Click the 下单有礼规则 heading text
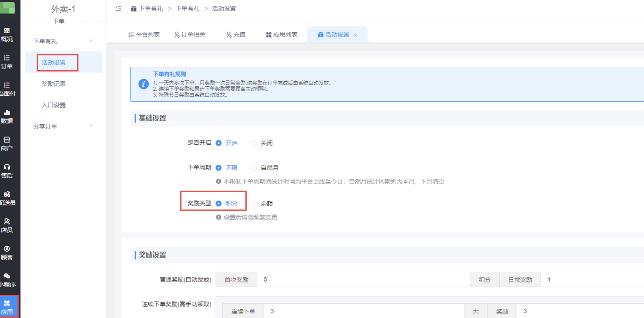Image resolution: width=644 pixels, height=318 pixels. [x=169, y=74]
